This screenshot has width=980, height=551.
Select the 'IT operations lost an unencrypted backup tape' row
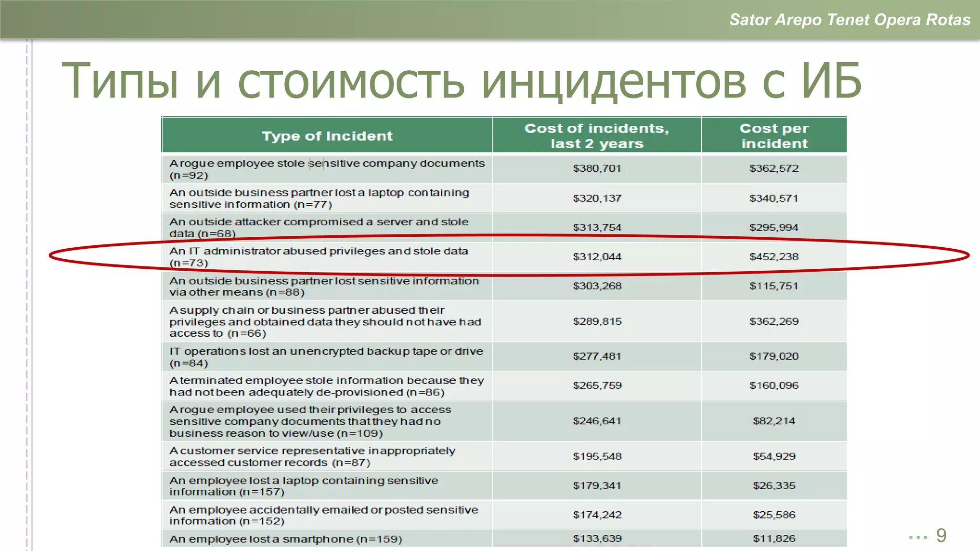tap(326, 357)
